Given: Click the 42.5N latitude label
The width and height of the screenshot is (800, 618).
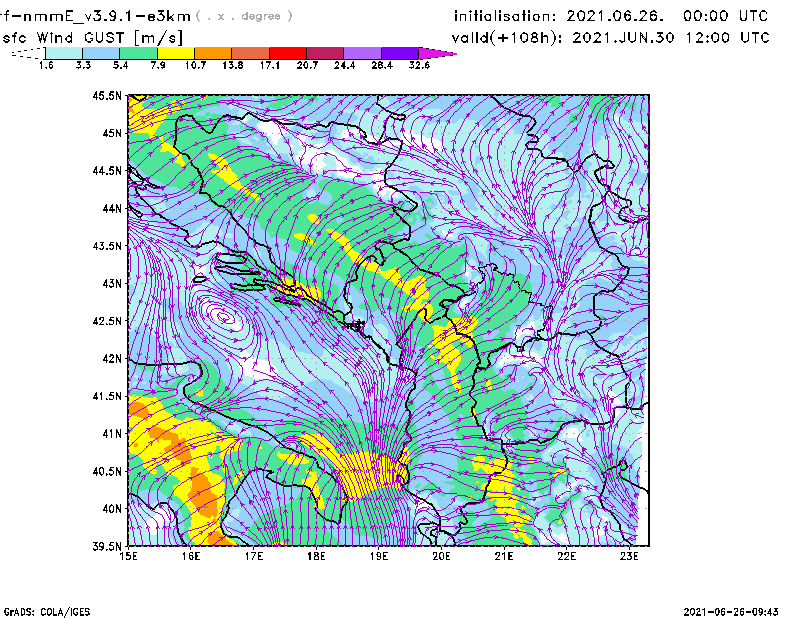Looking at the screenshot, I should 108,321.
